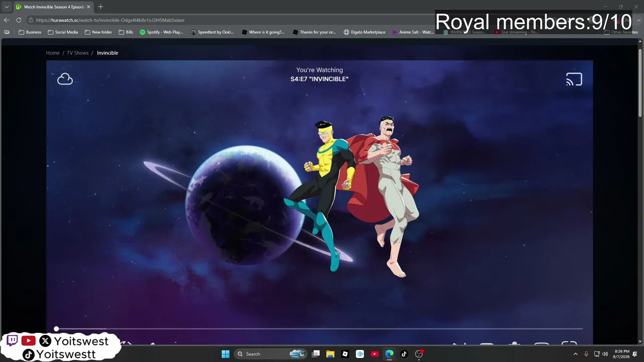
Task: Click the blue square app icon beside Roblox
Action: point(360,354)
